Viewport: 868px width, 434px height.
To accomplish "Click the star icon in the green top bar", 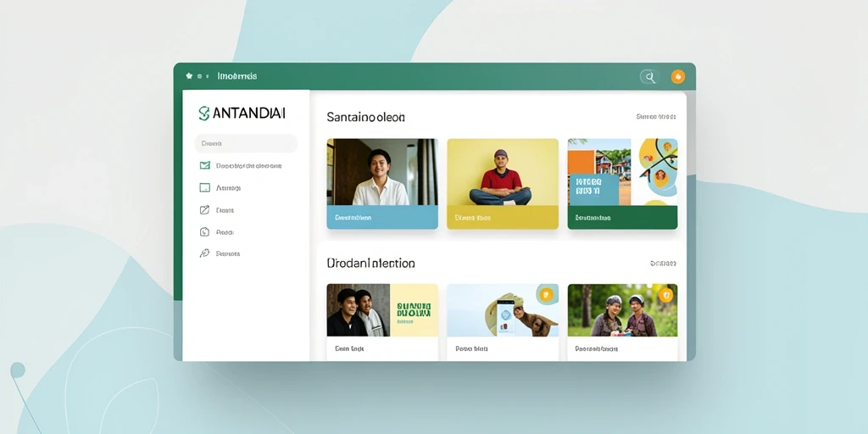I will [x=189, y=75].
